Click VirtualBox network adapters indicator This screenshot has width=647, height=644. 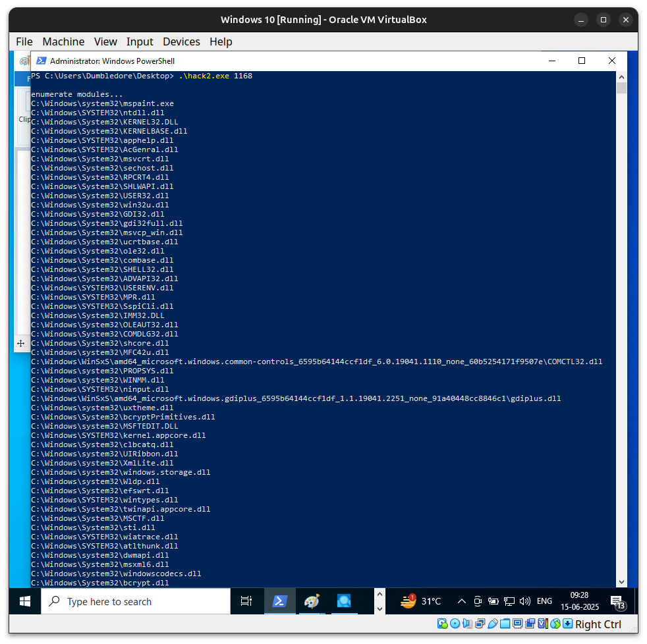480,624
